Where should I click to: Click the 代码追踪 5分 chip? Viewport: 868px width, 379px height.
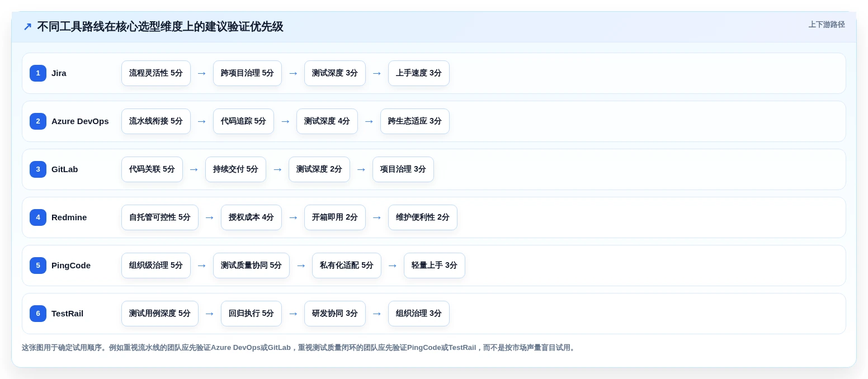[x=243, y=121]
